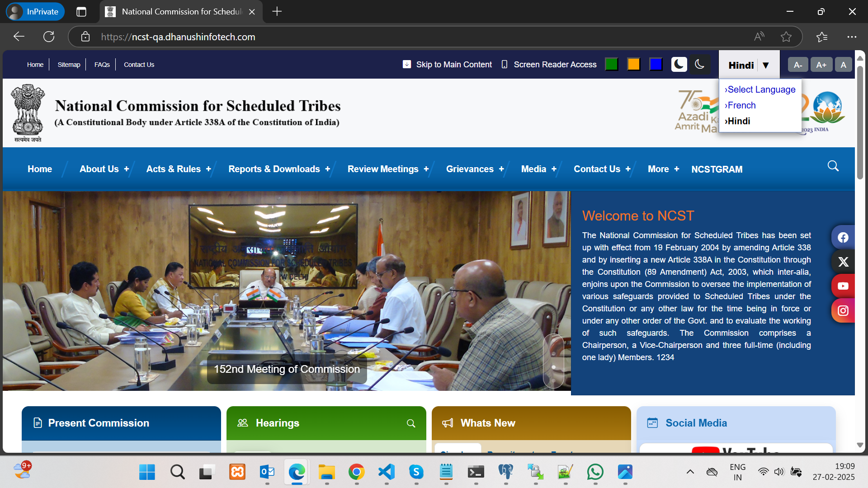Screen dimensions: 868x488
Task: Click the Indian national emblem logo
Action: (x=28, y=113)
